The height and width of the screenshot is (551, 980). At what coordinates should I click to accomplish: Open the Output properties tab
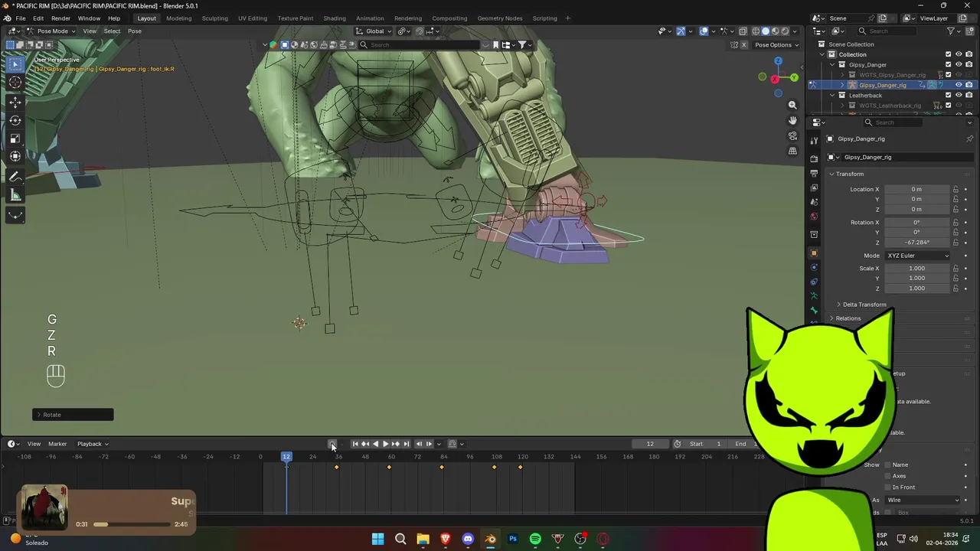coord(814,174)
